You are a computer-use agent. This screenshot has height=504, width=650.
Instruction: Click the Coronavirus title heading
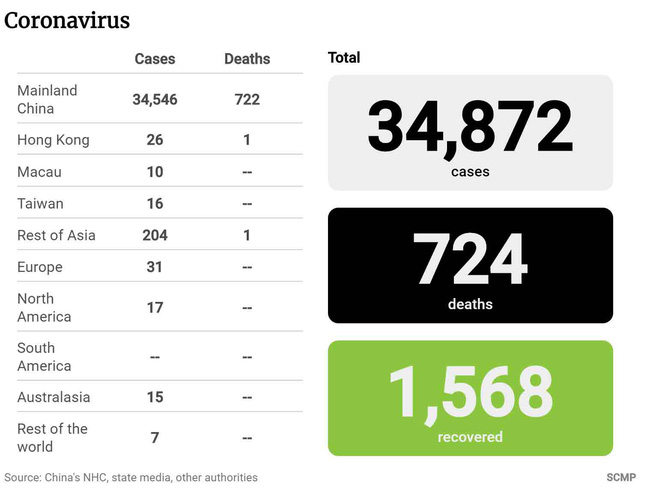click(x=67, y=20)
